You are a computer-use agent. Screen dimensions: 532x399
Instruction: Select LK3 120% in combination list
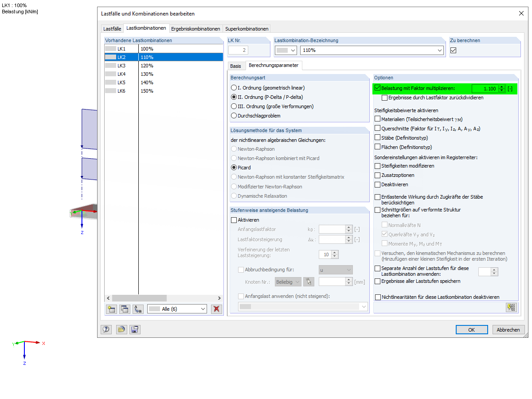(x=164, y=66)
